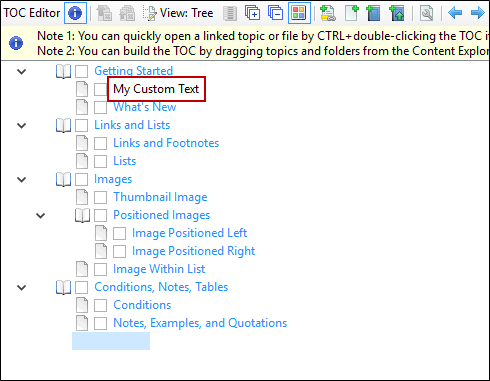The image size is (490, 381).
Task: Click the blue info icon beside Note 1
Action: point(16,43)
